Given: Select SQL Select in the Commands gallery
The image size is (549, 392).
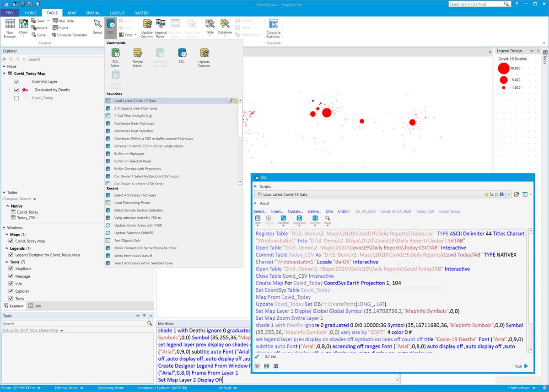Looking at the screenshot, I should [115, 57].
